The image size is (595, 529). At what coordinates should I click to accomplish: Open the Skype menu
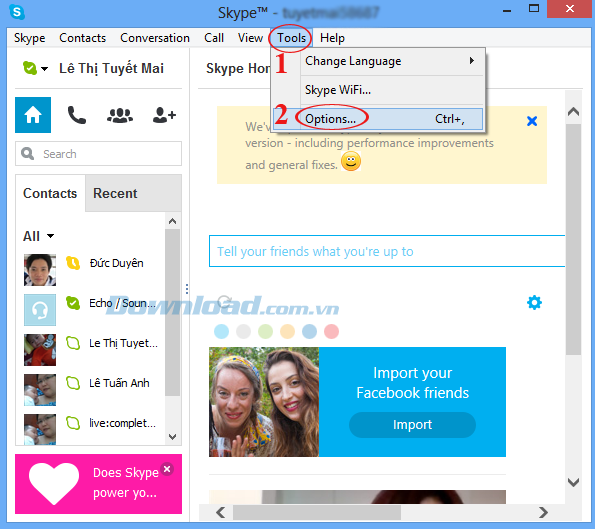(x=30, y=38)
